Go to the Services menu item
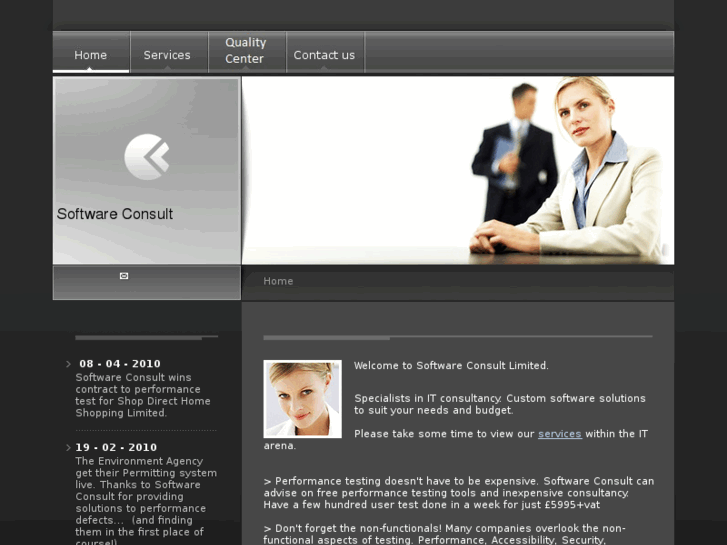Screen dimensions: 727x545 [x=169, y=52]
